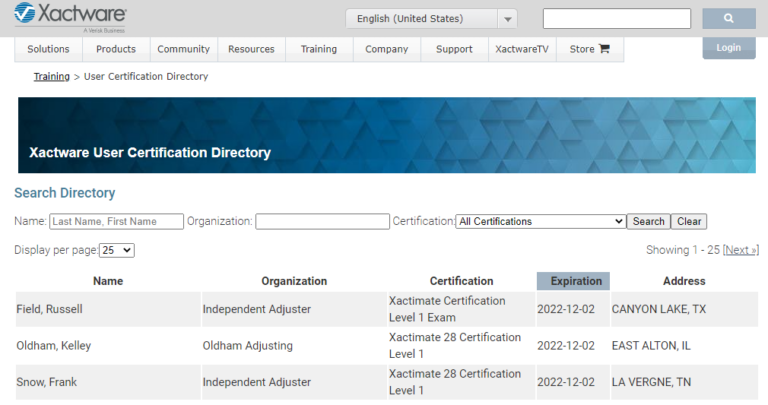The height and width of the screenshot is (405, 768).
Task: Sort by the Expiration column header
Action: click(x=573, y=281)
